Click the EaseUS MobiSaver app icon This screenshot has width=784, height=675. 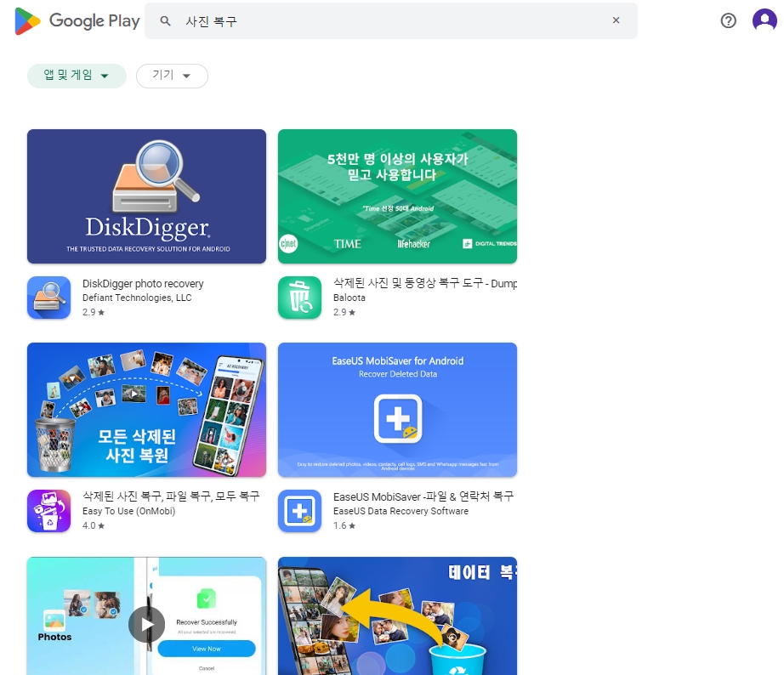(x=299, y=511)
